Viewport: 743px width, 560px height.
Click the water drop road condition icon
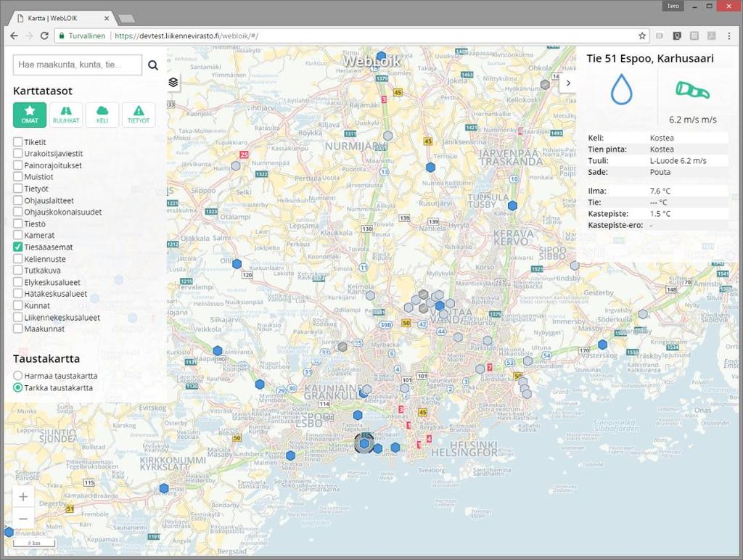coord(621,88)
